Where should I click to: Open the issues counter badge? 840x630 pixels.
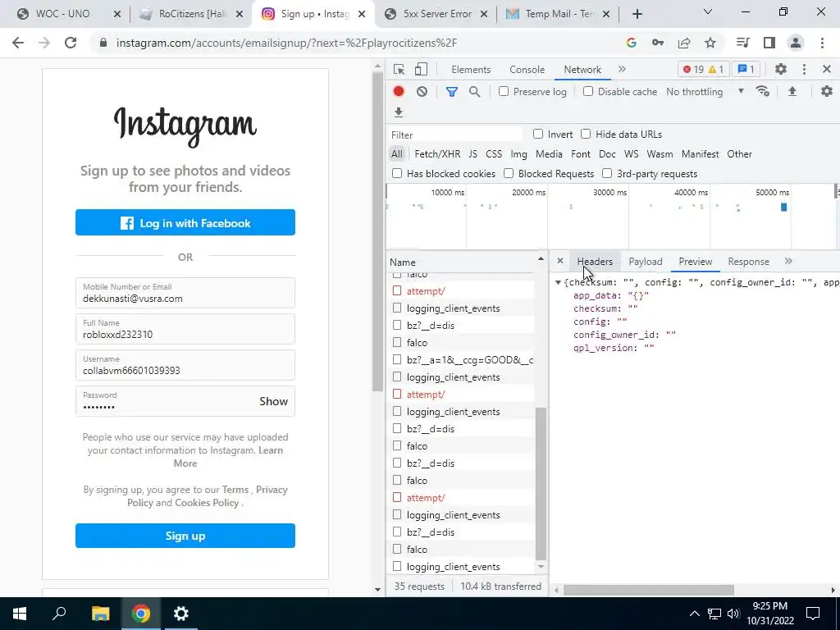tap(746, 69)
